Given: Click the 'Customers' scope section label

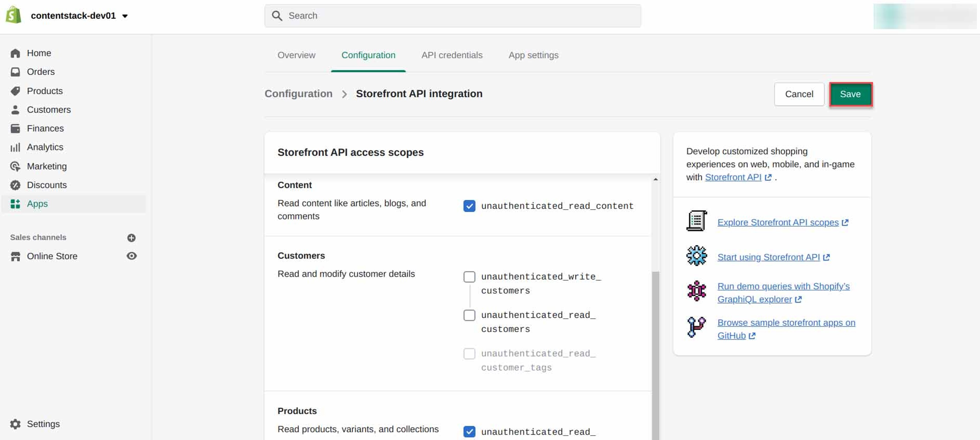Looking at the screenshot, I should click(x=301, y=255).
